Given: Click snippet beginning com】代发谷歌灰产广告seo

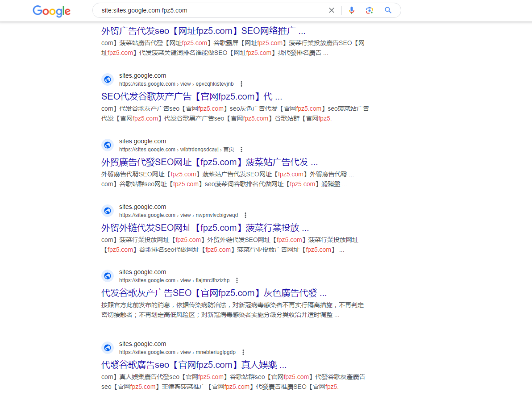Looking at the screenshot, I should (235, 114).
